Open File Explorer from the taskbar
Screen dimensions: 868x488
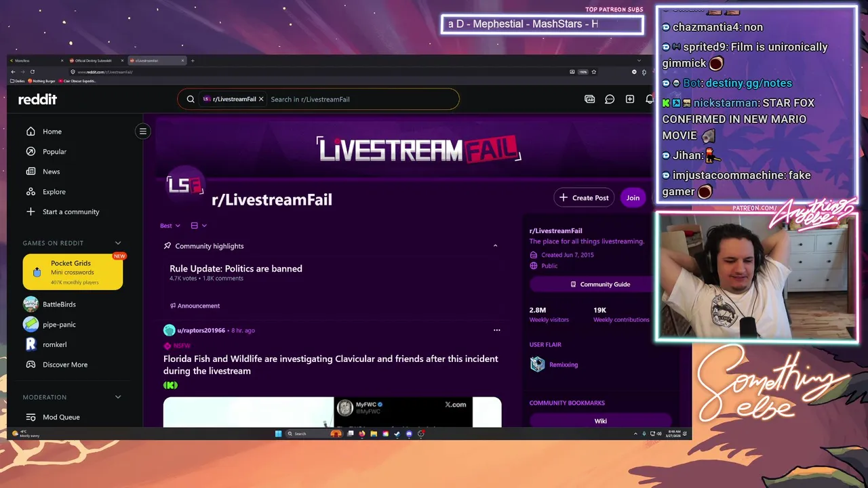click(x=374, y=434)
